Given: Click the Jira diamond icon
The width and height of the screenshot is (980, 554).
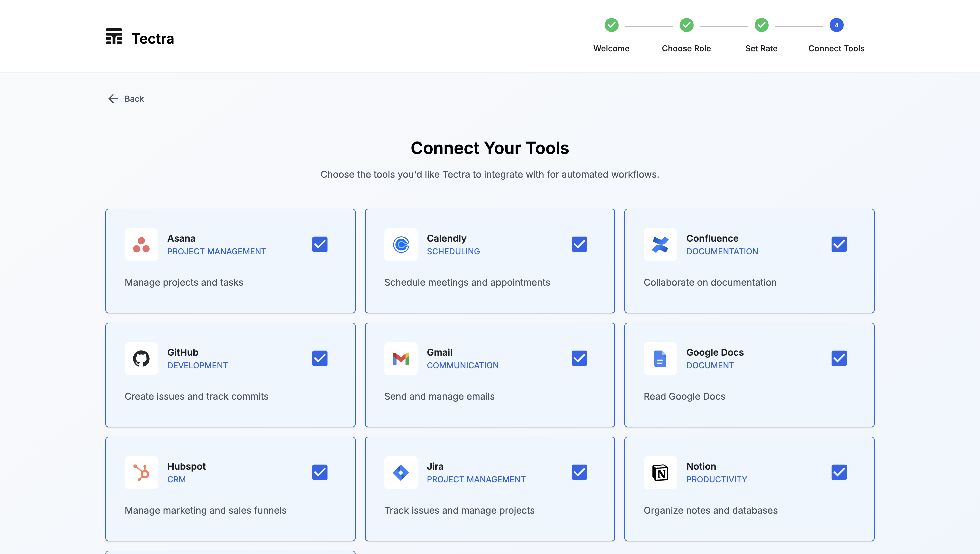Looking at the screenshot, I should click(x=401, y=473).
